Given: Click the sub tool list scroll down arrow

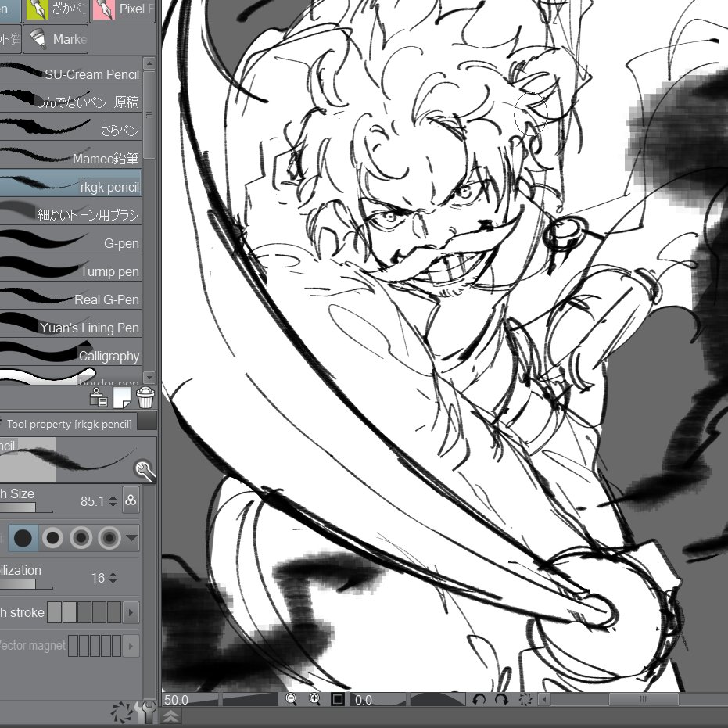Looking at the screenshot, I should (149, 377).
